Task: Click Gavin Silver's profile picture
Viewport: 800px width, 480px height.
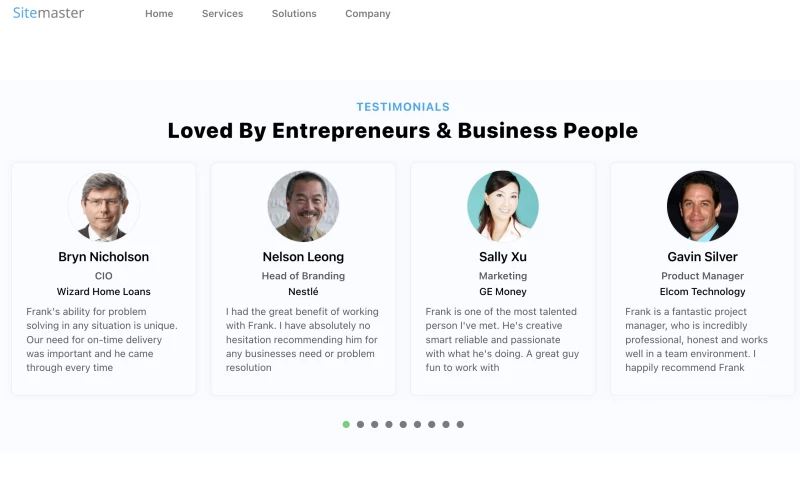Action: (x=702, y=207)
